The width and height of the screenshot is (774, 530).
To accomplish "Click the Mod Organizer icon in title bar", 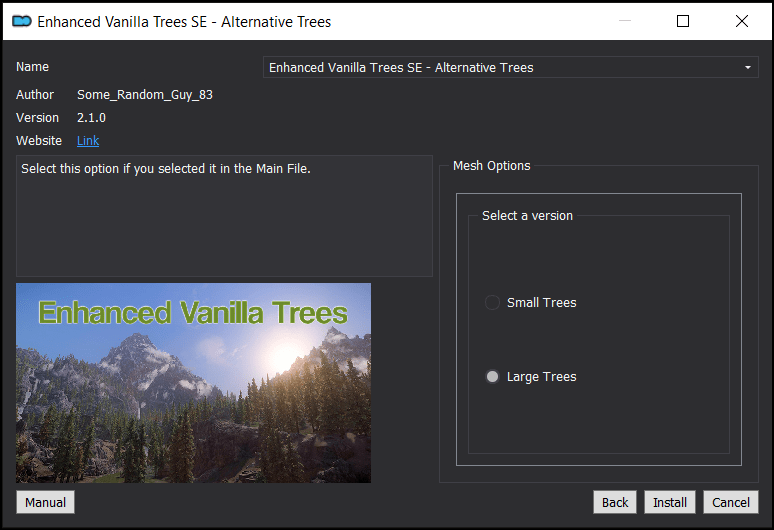I will click(x=22, y=21).
